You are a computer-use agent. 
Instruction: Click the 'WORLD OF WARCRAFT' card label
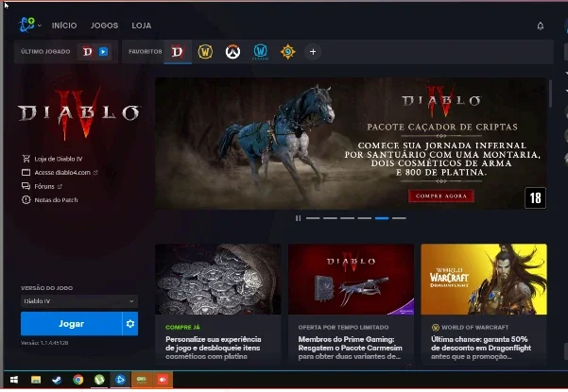[x=474, y=327]
